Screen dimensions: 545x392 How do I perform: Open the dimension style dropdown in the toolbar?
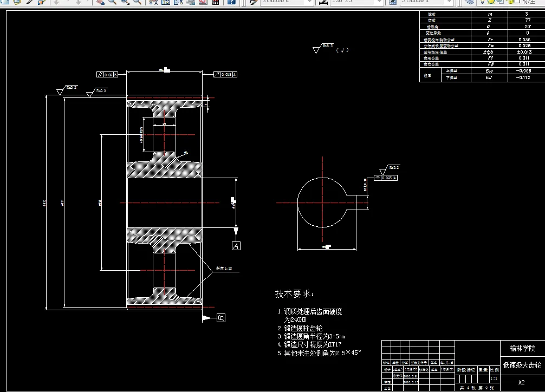pyautogui.click(x=356, y=2)
